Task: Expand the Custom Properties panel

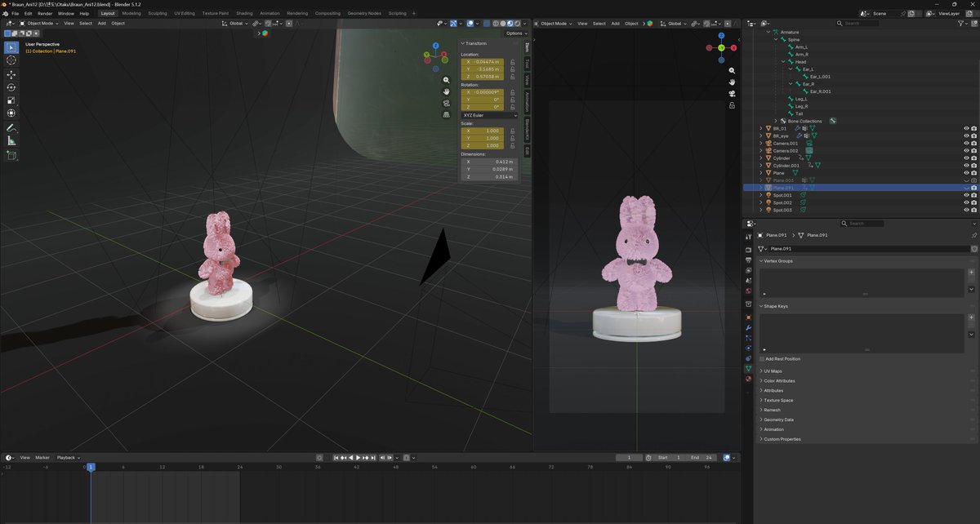Action: point(780,439)
